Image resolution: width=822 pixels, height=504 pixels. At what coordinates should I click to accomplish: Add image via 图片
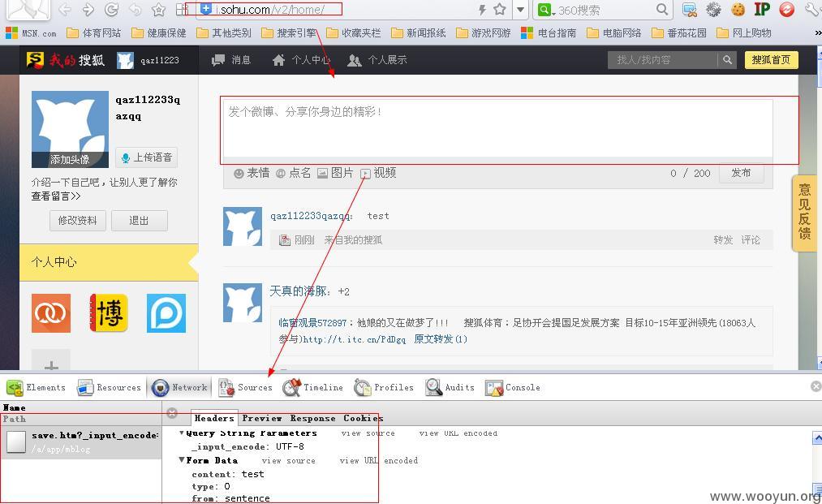point(335,173)
